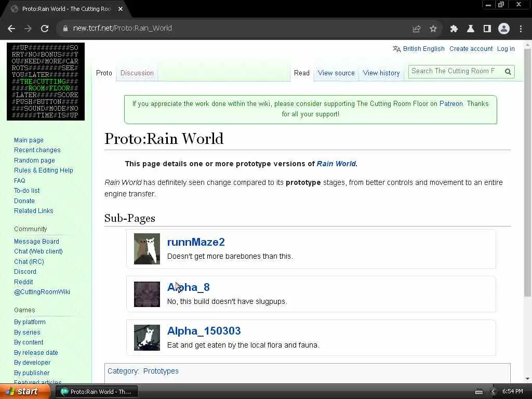Click The Cutting Room Floor logo
Image resolution: width=532 pixels, height=399 pixels.
coord(46,82)
